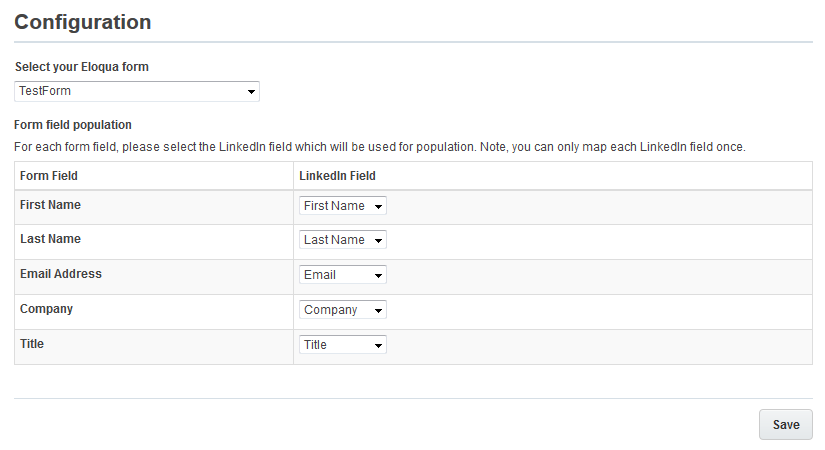
Task: Click the 'Select your Eloqua form' label
Action: pos(82,67)
